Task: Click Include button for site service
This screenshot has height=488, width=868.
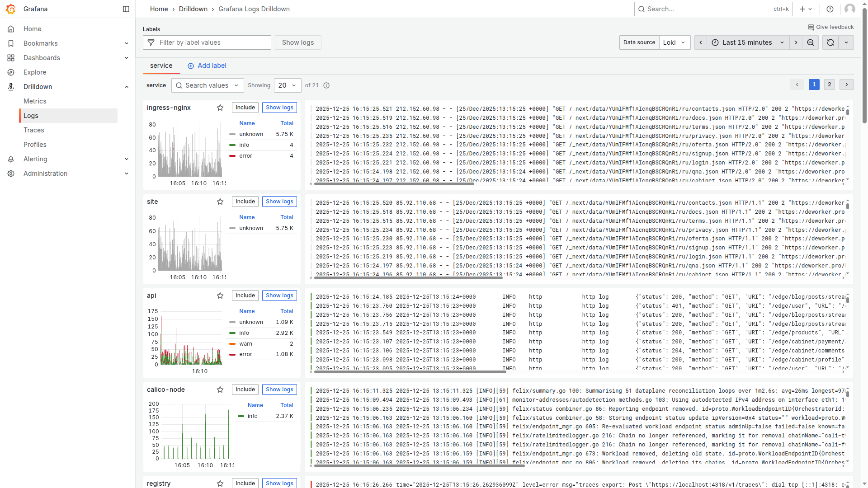Action: 245,202
